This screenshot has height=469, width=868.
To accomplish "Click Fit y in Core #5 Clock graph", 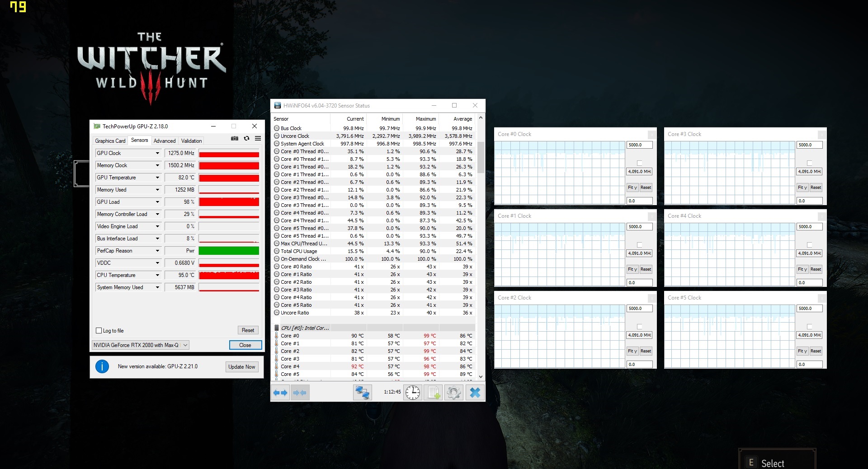I will [x=802, y=351].
